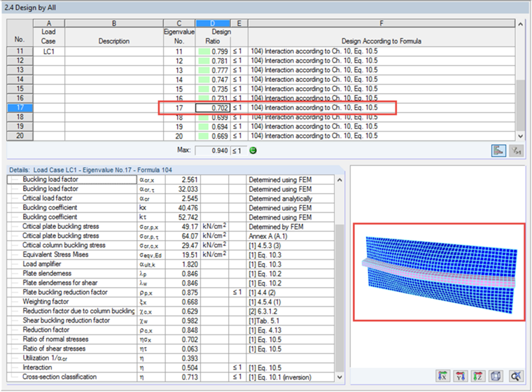Image resolution: width=532 pixels, height=392 pixels.
Task: Select row header No. 12
Action: [x=20, y=61]
